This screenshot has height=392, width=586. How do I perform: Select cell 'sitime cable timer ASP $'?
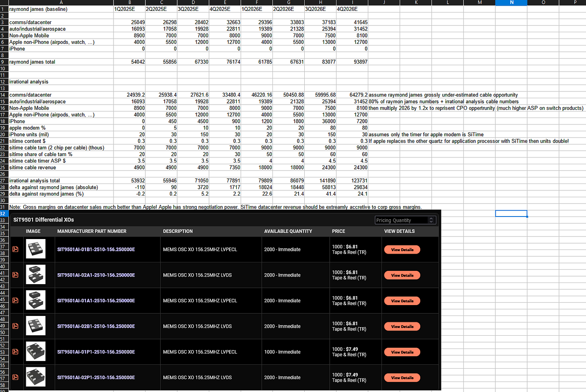tap(61, 161)
